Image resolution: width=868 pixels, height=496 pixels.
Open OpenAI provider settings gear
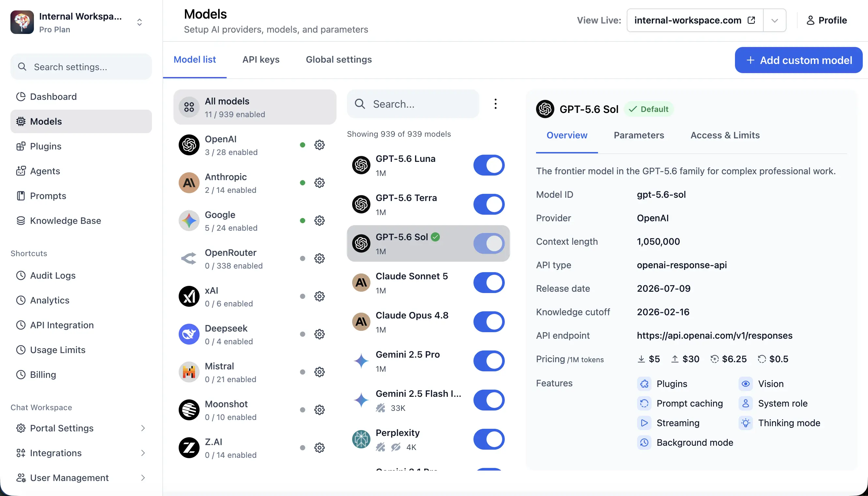tap(319, 145)
